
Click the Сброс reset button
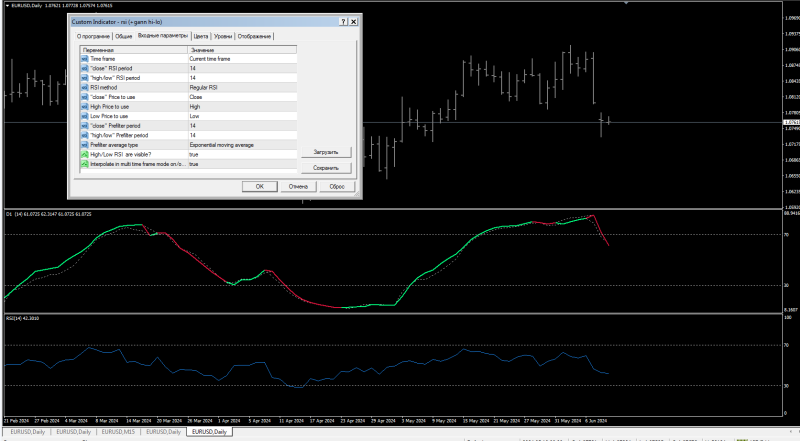tap(337, 186)
